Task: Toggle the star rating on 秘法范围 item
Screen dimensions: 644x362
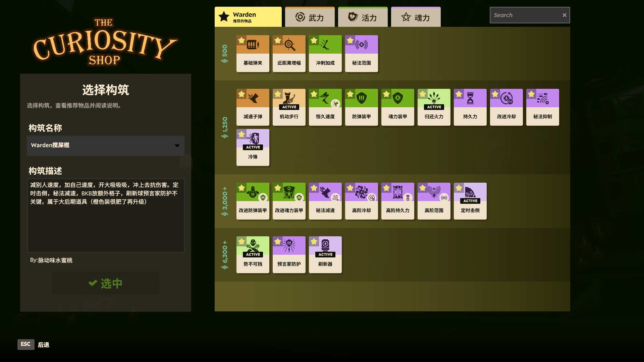Action: coord(351,41)
